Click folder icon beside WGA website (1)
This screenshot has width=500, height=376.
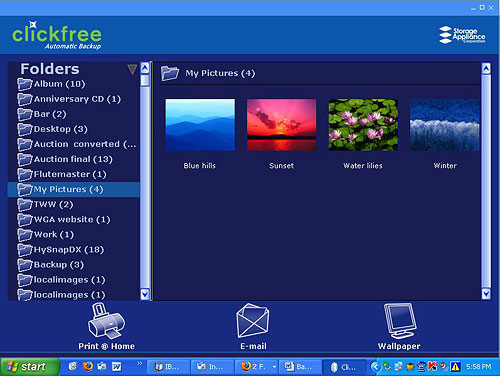click(25, 219)
